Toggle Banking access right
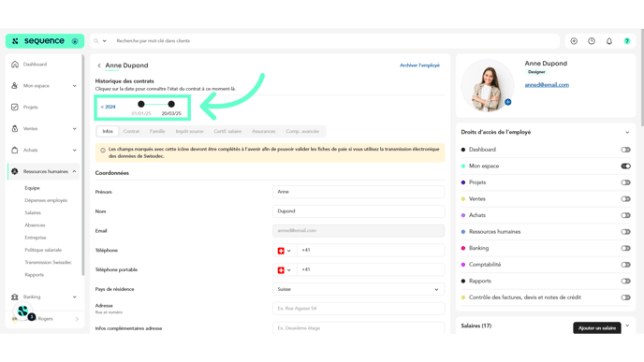The image size is (644, 362). click(x=625, y=248)
